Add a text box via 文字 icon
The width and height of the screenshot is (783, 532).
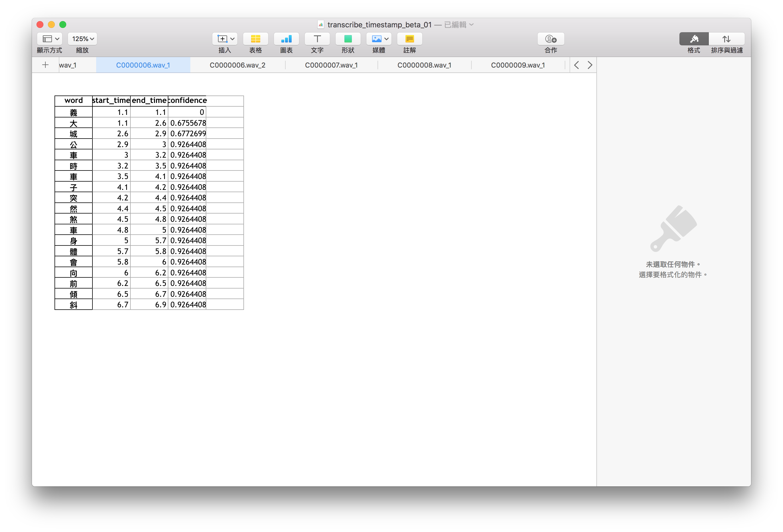tap(317, 39)
